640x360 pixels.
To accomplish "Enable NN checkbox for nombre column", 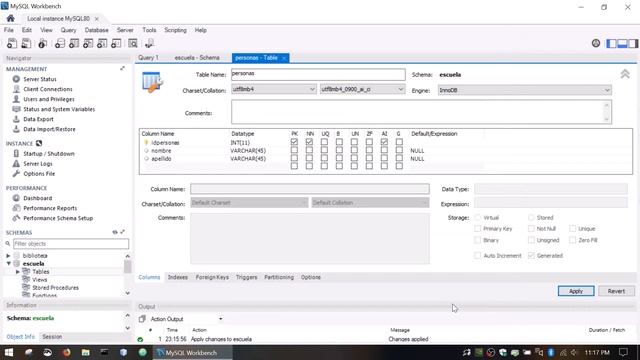I will pyautogui.click(x=309, y=150).
